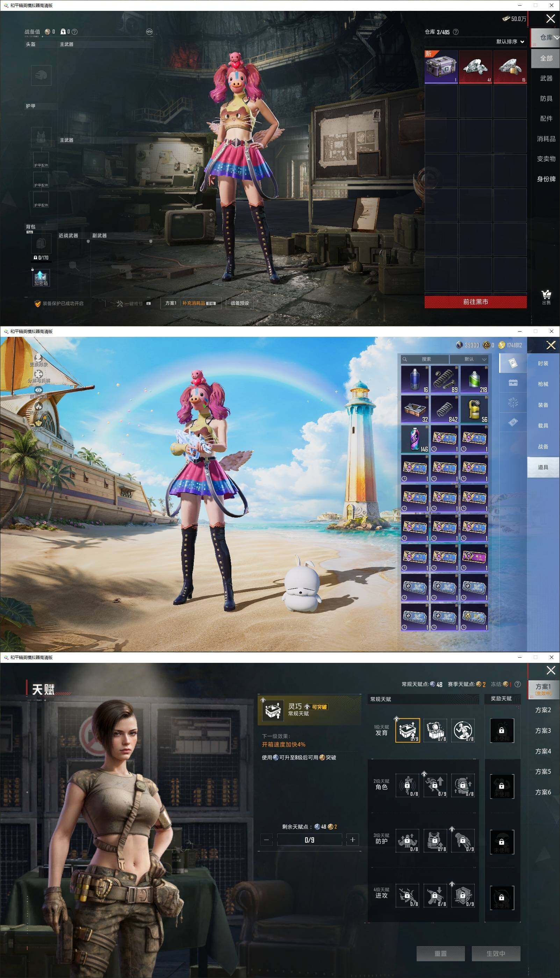The image size is (560, 978).
Task: Select the locked reward talent beside 进攻 row
Action: [502, 897]
